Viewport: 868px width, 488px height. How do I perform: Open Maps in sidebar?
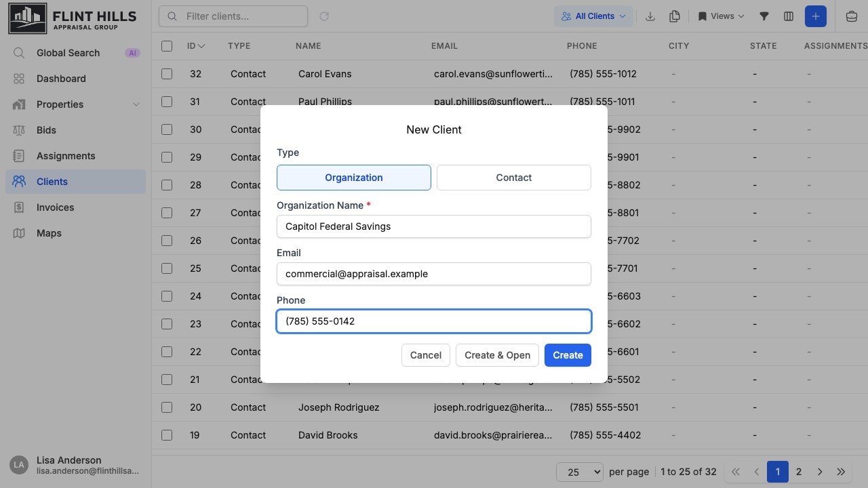75,233
